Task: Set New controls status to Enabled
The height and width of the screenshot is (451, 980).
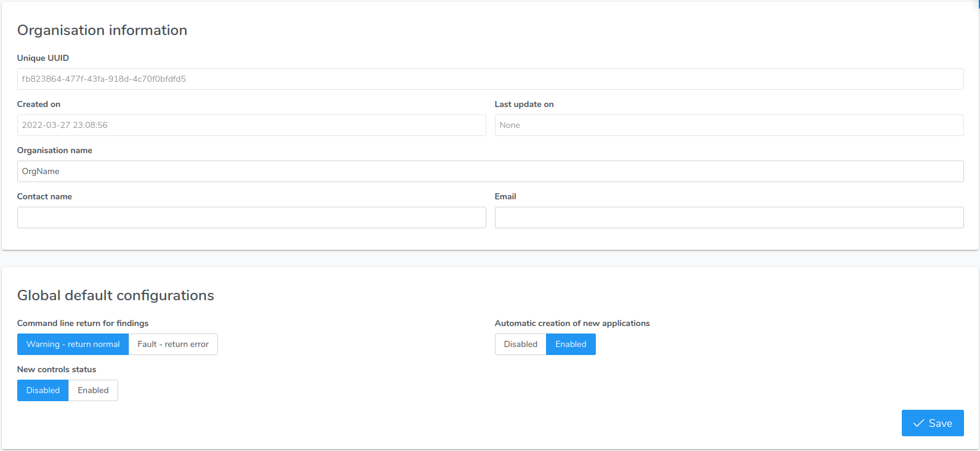Action: [93, 391]
